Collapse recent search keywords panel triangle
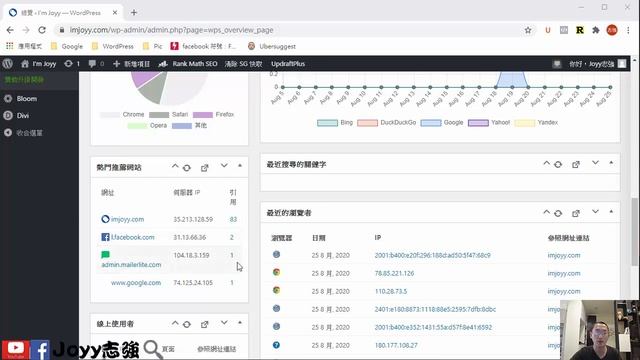640x360 pixels. [611, 163]
